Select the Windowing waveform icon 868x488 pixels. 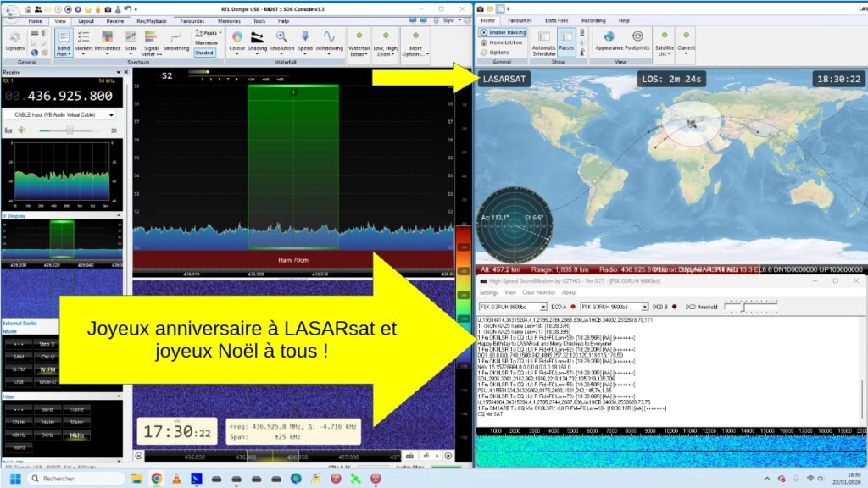(x=329, y=40)
